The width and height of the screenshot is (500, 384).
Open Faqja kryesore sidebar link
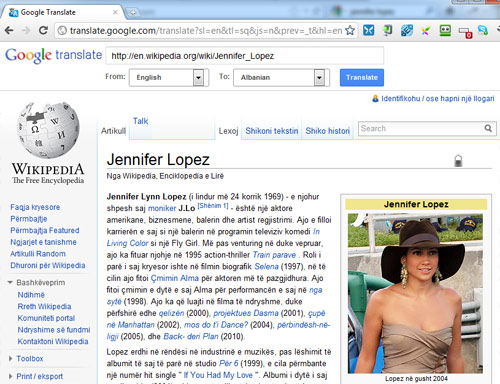[35, 207]
